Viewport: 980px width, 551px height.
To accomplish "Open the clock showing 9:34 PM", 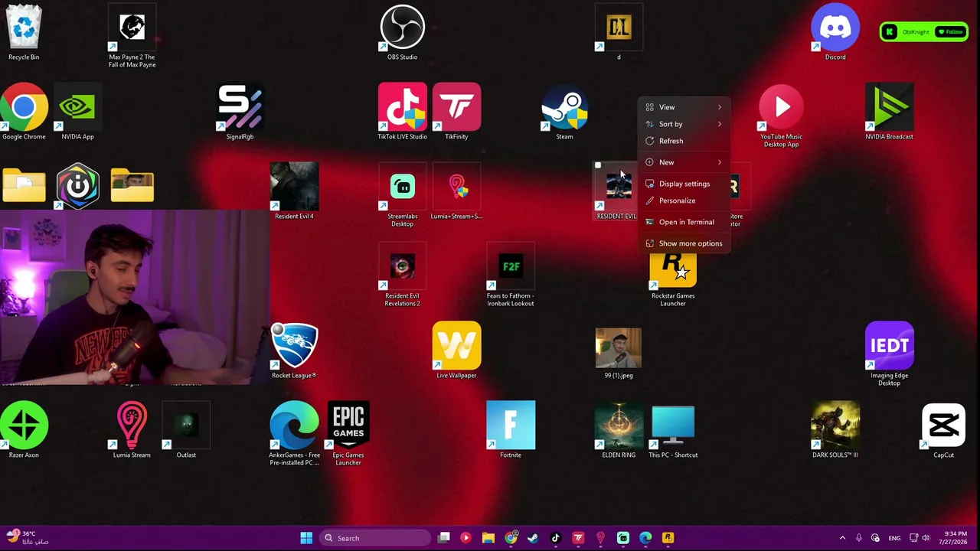I will 955,538.
